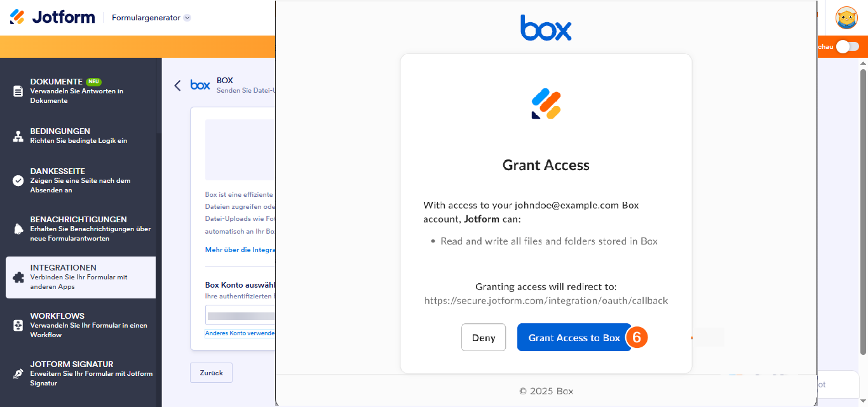Open the profile avatar in the top right corner
The height and width of the screenshot is (407, 868).
coord(846,16)
